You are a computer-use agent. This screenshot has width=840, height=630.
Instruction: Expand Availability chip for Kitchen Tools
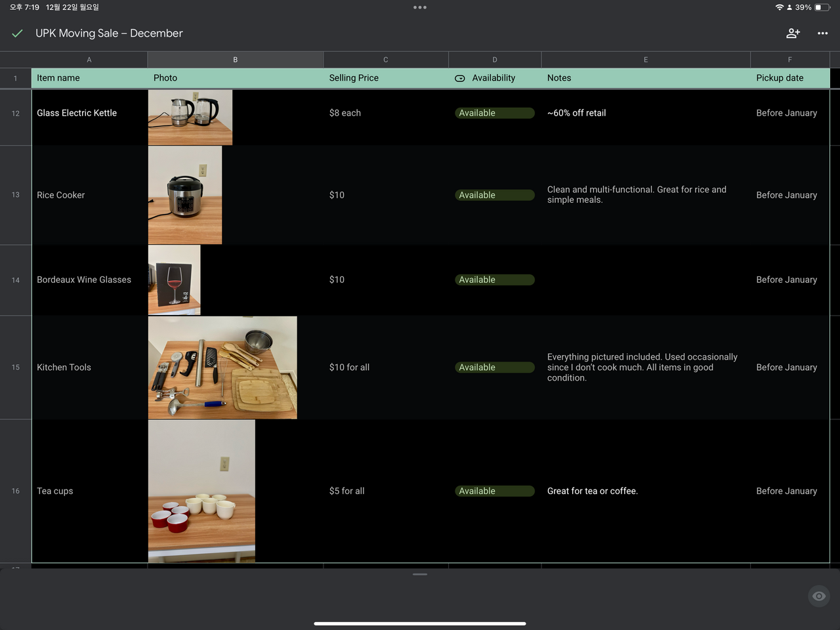pyautogui.click(x=494, y=368)
